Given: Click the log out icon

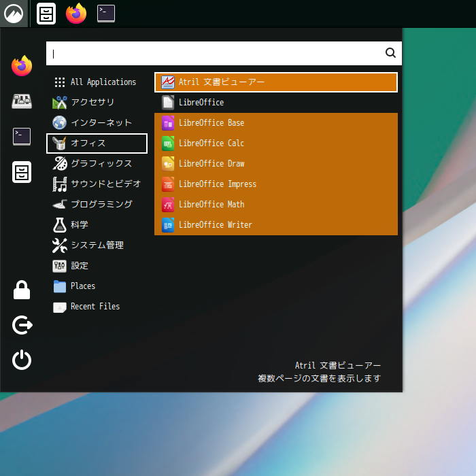Looking at the screenshot, I should pos(22,326).
